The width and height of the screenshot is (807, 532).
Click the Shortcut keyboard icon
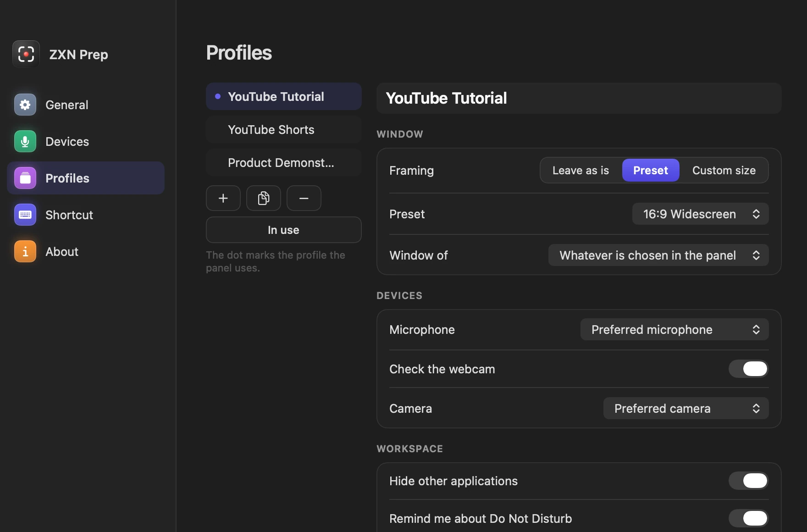(x=25, y=215)
